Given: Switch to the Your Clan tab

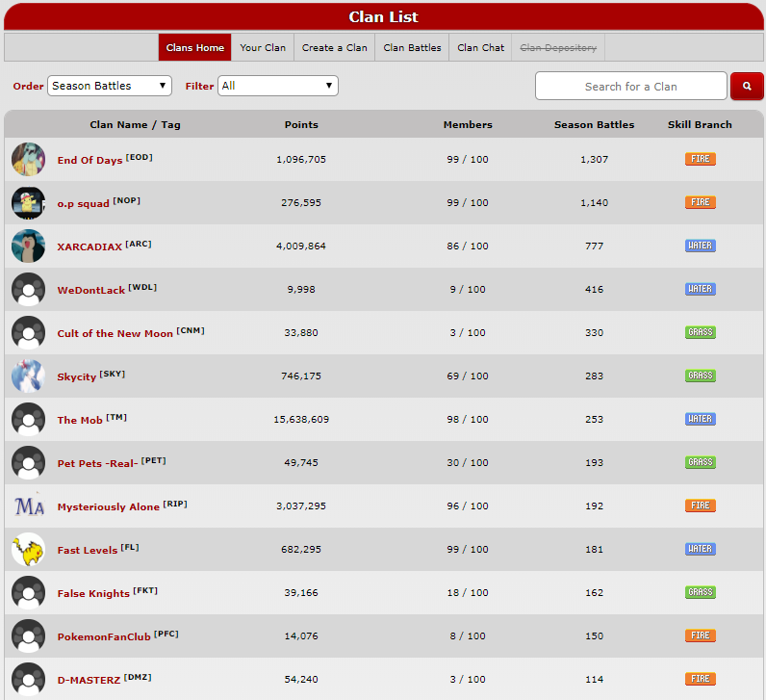Looking at the screenshot, I should pos(263,47).
